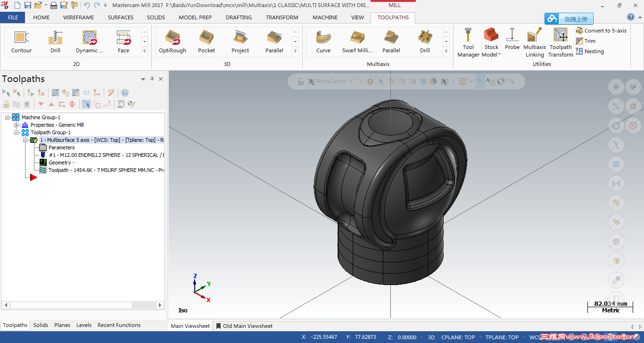Open the Probe utility
Image resolution: width=644 pixels, height=343 pixels.
512,39
